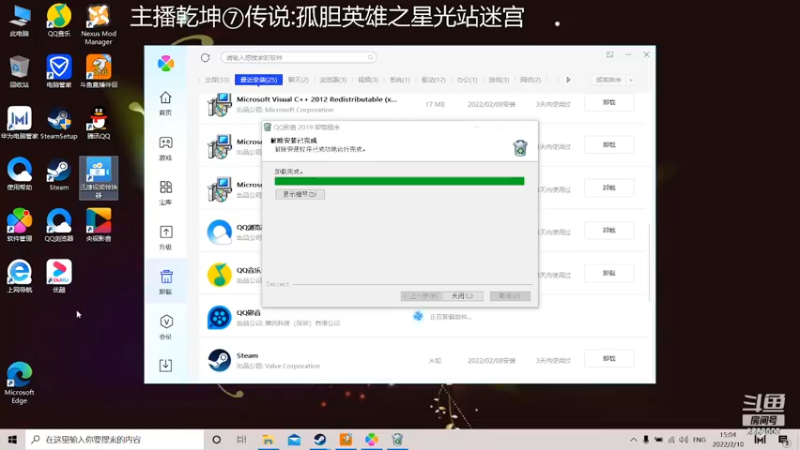This screenshot has width=800, height=450.
Task: Select the video converter desktop icon
Action: (x=98, y=178)
